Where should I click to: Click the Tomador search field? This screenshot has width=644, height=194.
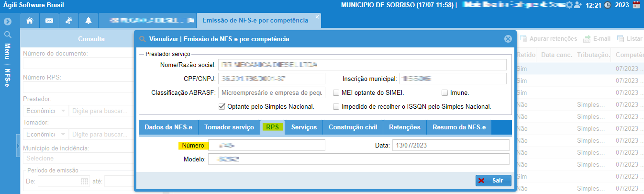click(x=102, y=135)
